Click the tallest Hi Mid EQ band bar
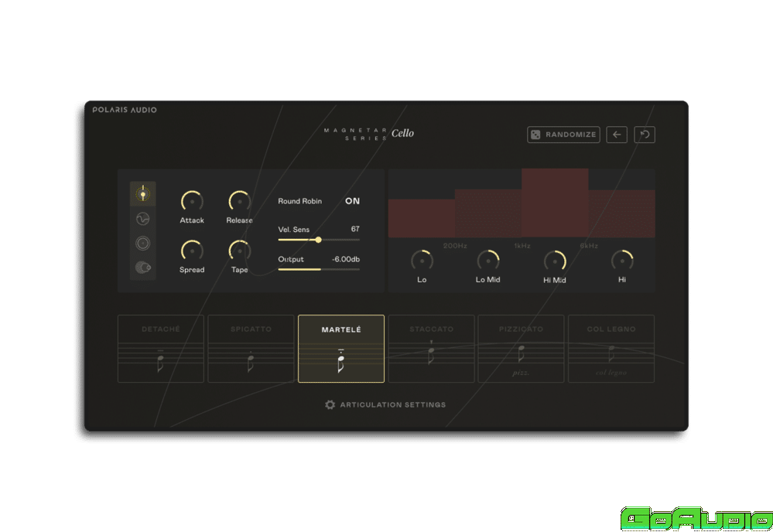The image size is (773, 532). point(555,203)
